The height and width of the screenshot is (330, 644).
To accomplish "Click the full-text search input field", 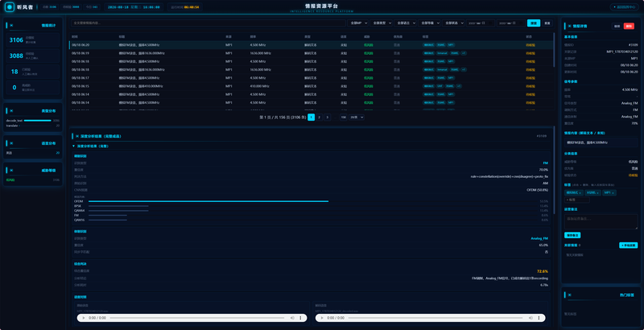I will (208, 23).
